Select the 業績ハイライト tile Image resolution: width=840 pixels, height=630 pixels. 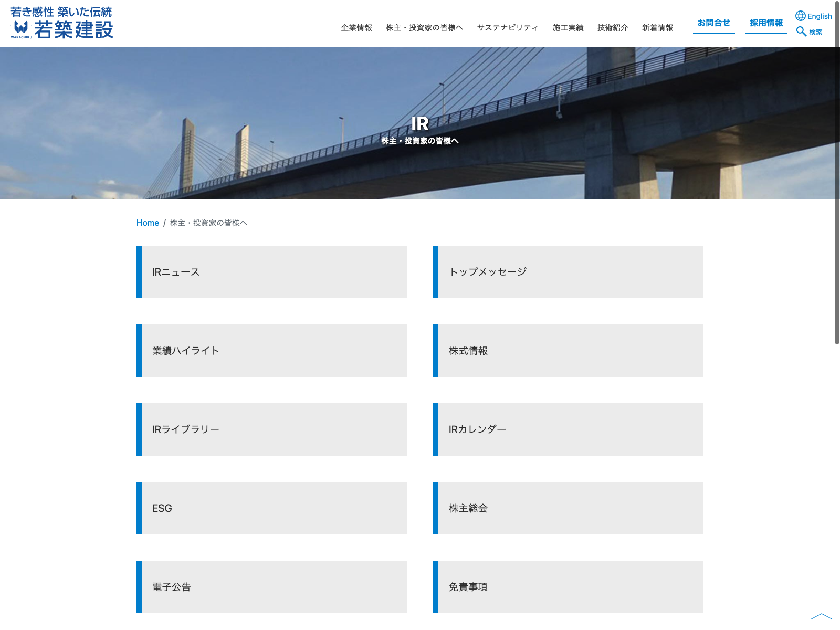[x=271, y=351]
